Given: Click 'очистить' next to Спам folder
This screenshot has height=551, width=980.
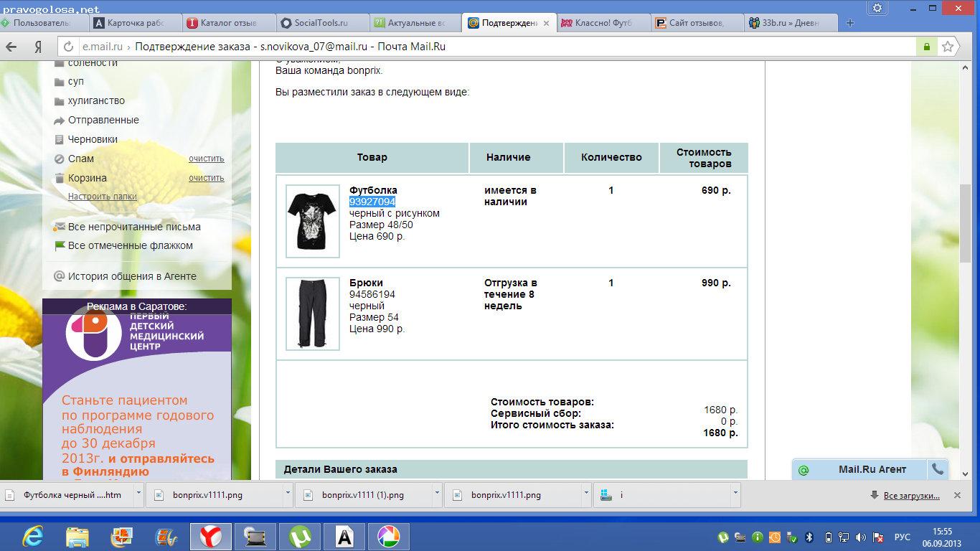Looking at the screenshot, I should [206, 159].
